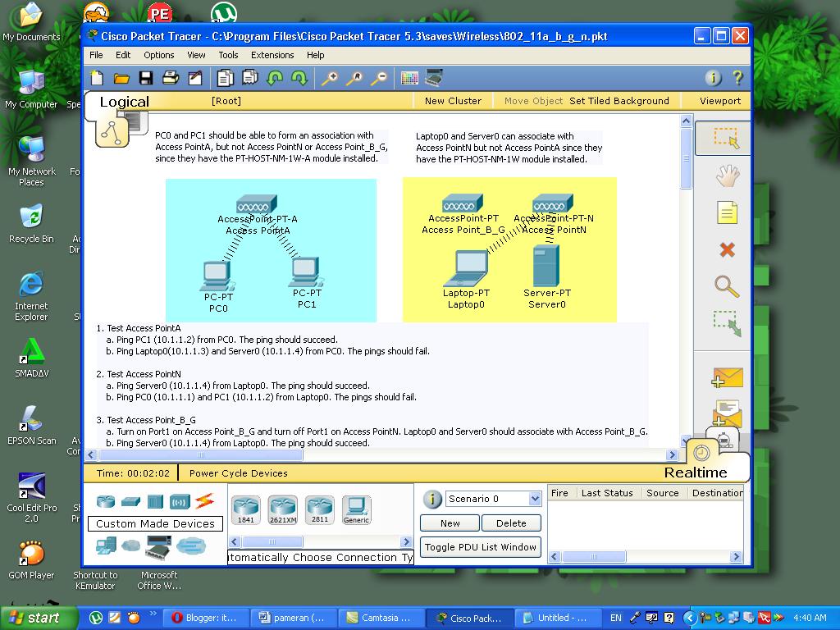
Task: Click the New scenario button
Action: 450,523
